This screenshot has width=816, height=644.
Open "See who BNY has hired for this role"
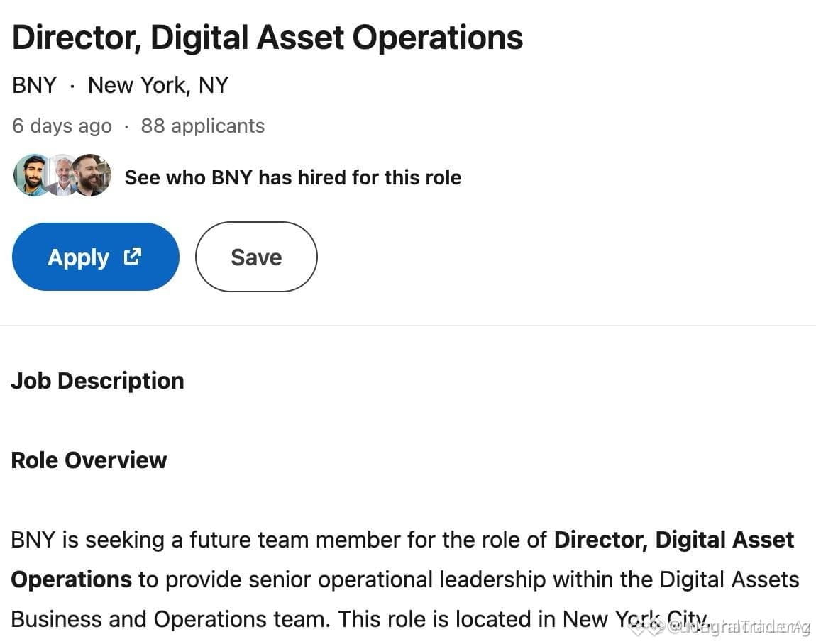point(293,177)
